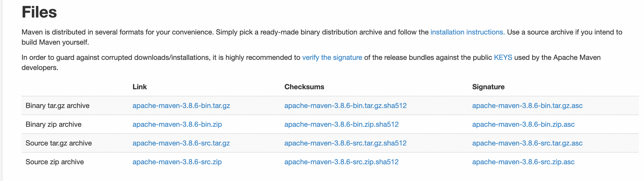Follow the verify the signature link
This screenshot has height=181, width=644.
(332, 57)
